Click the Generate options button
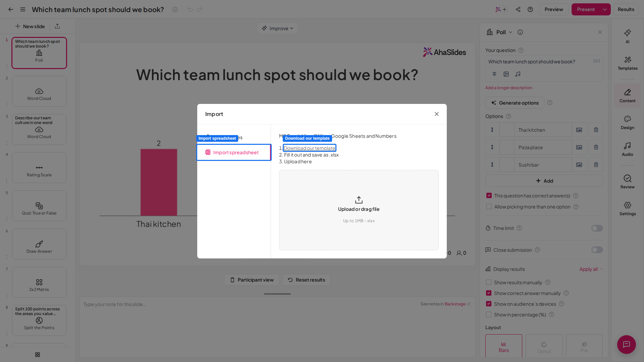This screenshot has height=362, width=644. (515, 103)
